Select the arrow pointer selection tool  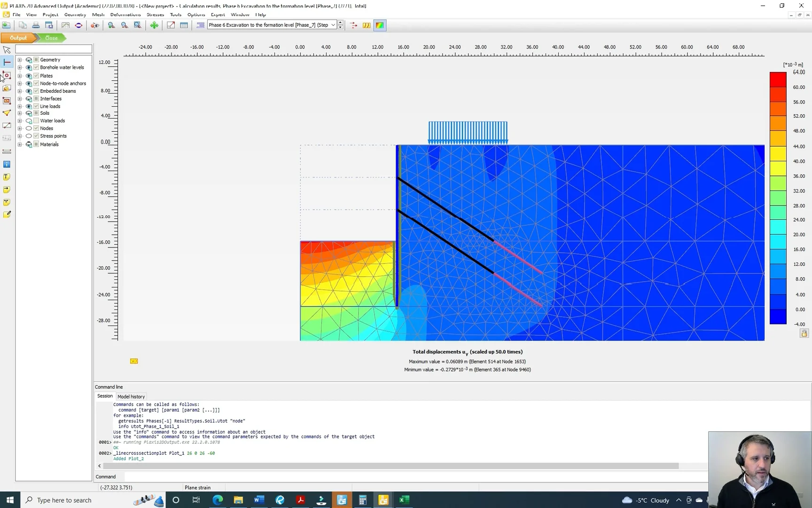[7, 50]
